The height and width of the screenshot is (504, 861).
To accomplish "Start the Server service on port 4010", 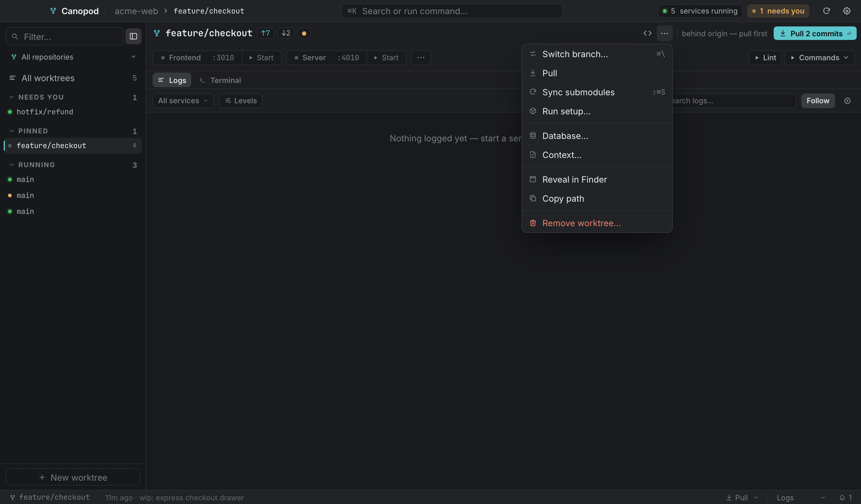I will click(387, 57).
